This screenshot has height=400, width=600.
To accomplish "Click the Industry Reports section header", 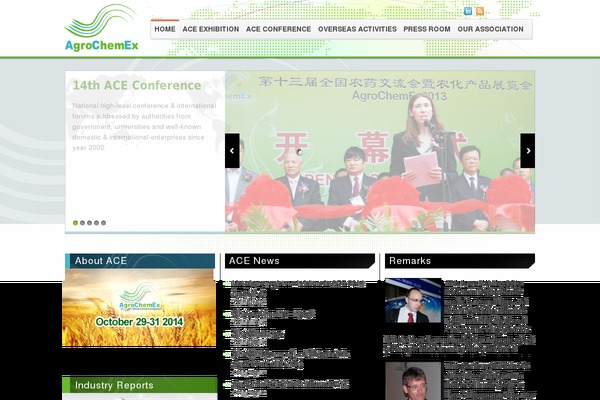I will pos(140,385).
